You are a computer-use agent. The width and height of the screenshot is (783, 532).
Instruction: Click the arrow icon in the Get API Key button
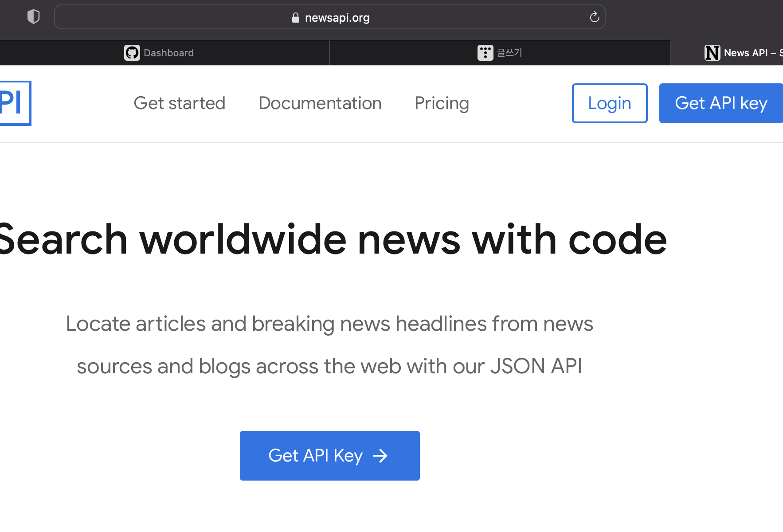[x=380, y=456]
